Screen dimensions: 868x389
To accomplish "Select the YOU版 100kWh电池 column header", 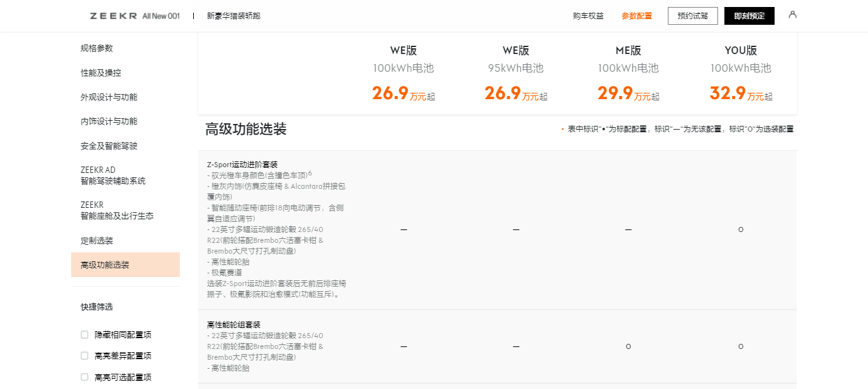I will [x=741, y=58].
